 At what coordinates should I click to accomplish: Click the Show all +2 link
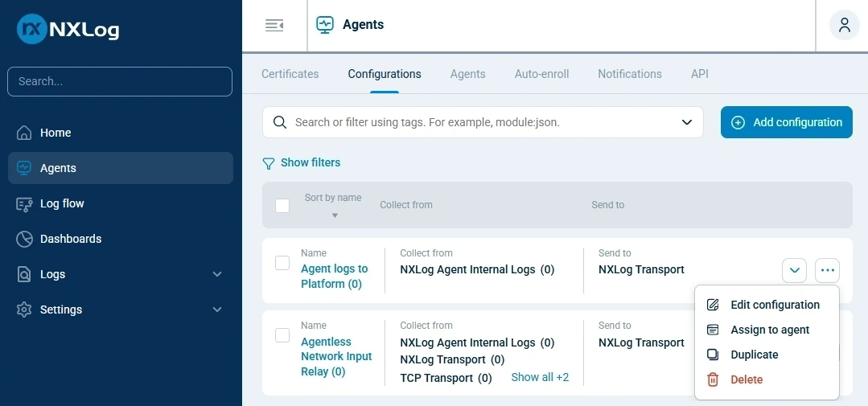pyautogui.click(x=540, y=377)
